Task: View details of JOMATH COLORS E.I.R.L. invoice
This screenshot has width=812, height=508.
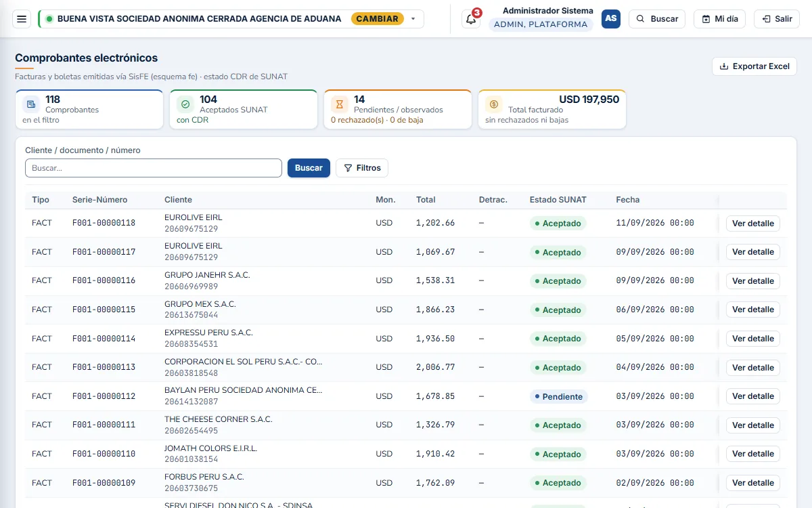Action: click(x=753, y=454)
